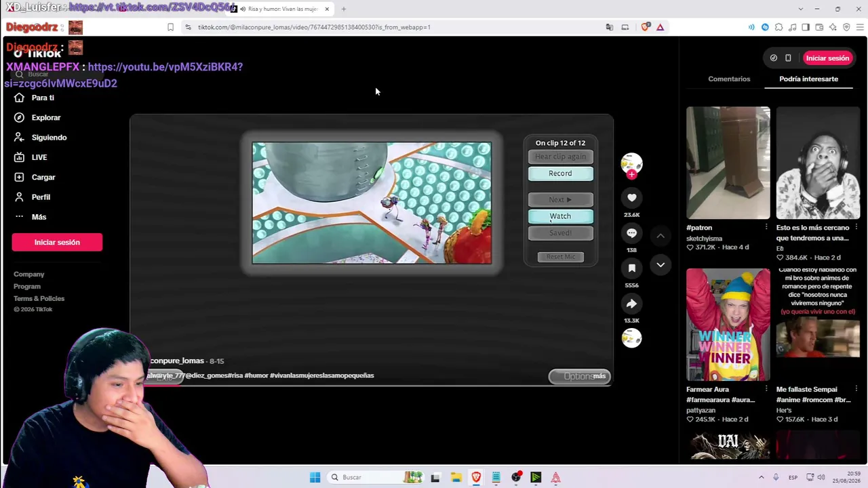
Task: Open the Más three-dots menu
Action: coord(19,217)
